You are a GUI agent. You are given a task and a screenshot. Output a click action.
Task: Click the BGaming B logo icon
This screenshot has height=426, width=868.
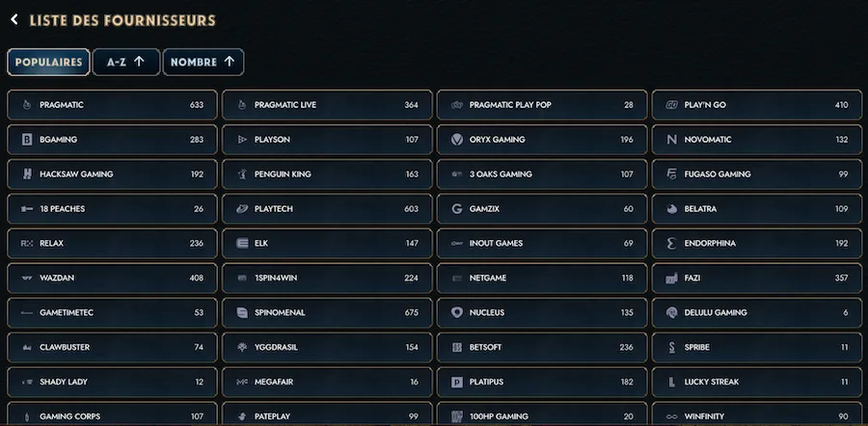[x=27, y=140]
